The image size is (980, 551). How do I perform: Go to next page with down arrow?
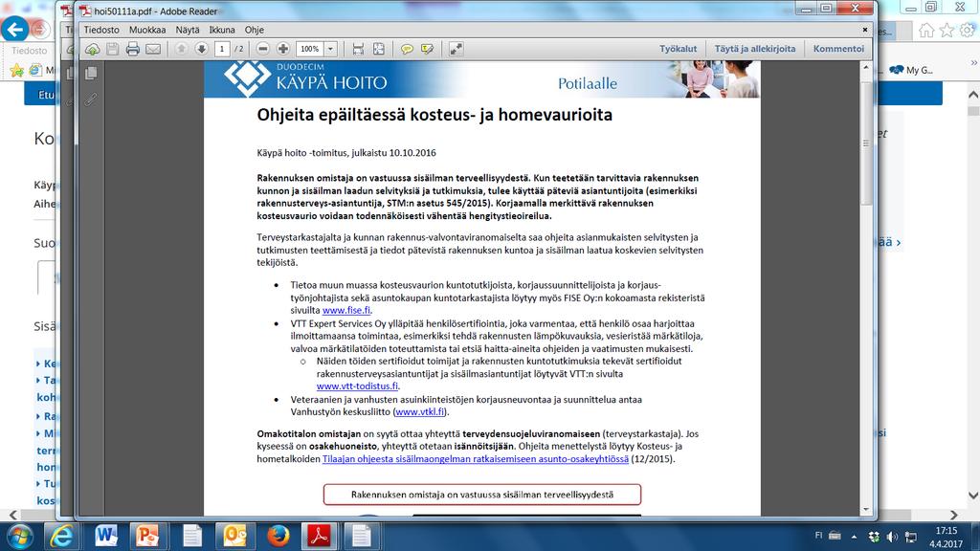pos(201,49)
